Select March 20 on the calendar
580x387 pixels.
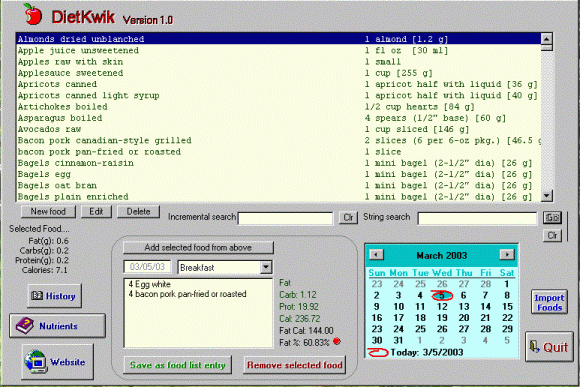[x=463, y=318]
